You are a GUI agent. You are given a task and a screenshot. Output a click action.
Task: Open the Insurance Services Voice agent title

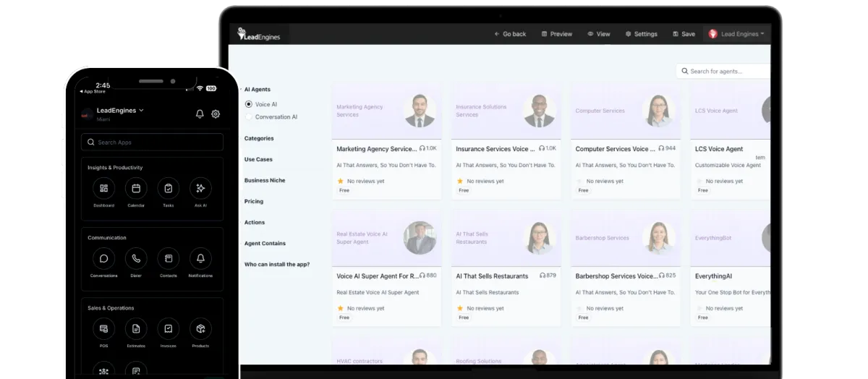coord(495,149)
